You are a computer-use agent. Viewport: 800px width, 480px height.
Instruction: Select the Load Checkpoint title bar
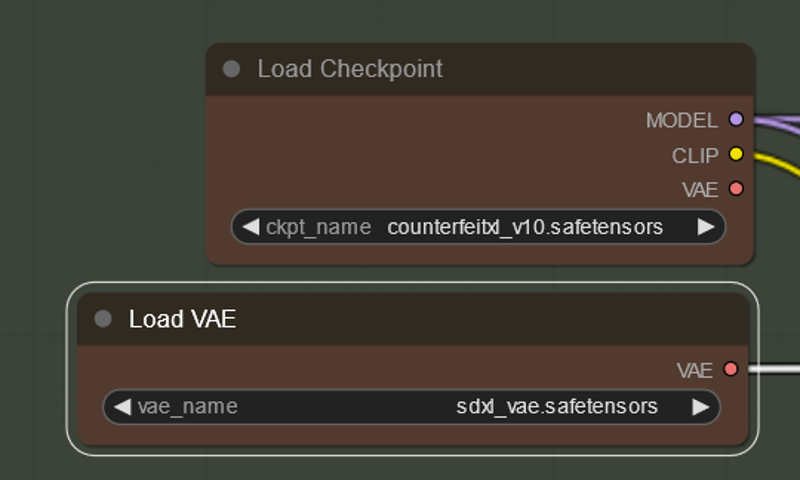pos(480,69)
